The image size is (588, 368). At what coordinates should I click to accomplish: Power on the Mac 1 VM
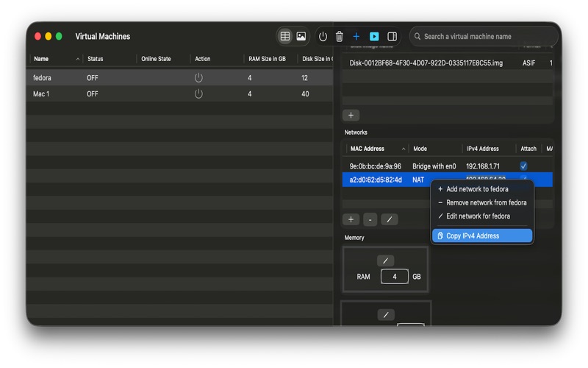198,94
